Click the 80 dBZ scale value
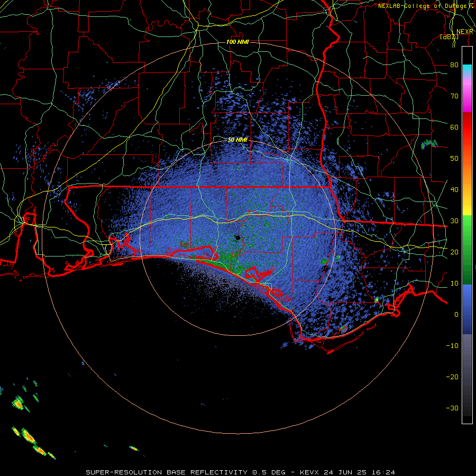The image size is (476, 476). click(x=454, y=65)
